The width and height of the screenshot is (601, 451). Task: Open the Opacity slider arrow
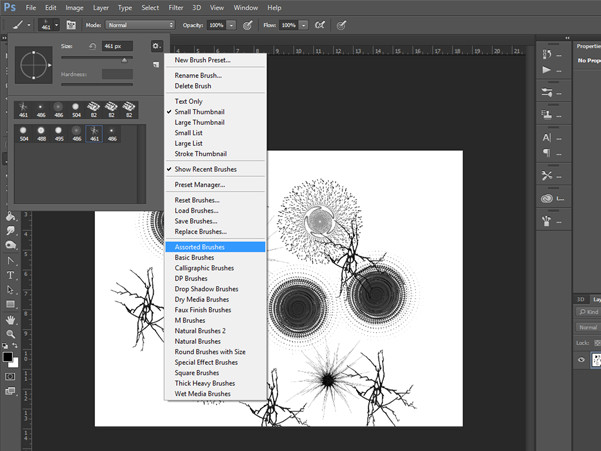tap(231, 25)
